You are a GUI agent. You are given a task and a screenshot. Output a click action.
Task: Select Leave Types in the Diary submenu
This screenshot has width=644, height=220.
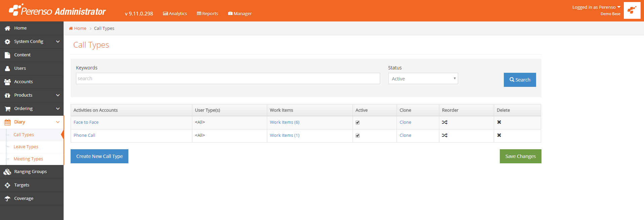click(x=26, y=147)
